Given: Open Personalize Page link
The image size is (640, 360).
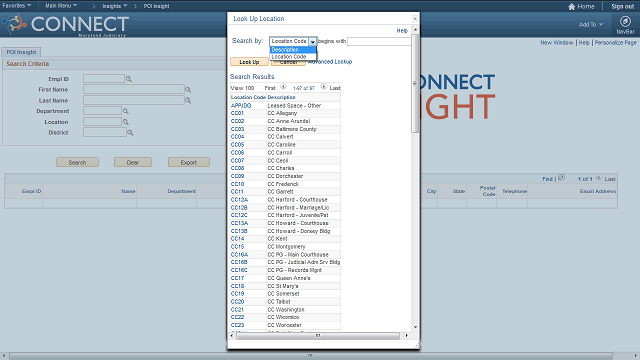Looking at the screenshot, I should point(615,42).
